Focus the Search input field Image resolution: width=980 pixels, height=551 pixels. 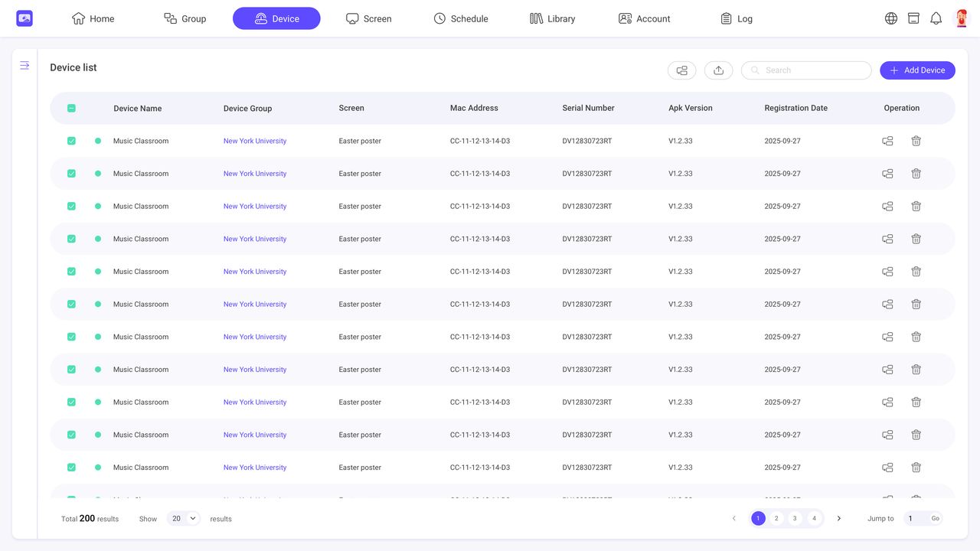coord(806,70)
